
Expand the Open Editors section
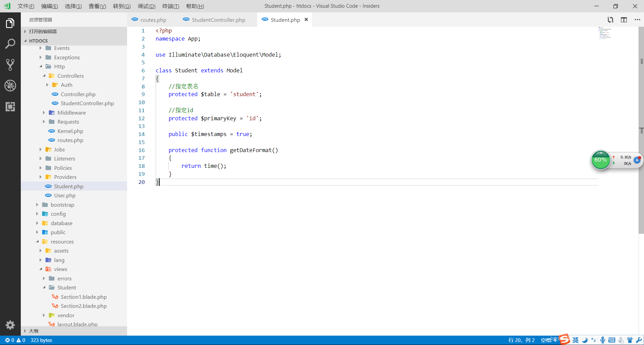[x=43, y=31]
